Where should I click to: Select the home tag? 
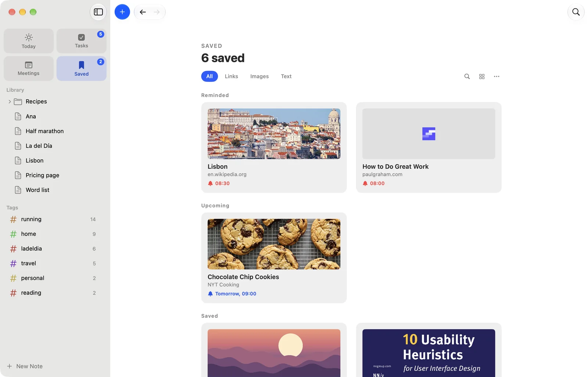pos(55,234)
